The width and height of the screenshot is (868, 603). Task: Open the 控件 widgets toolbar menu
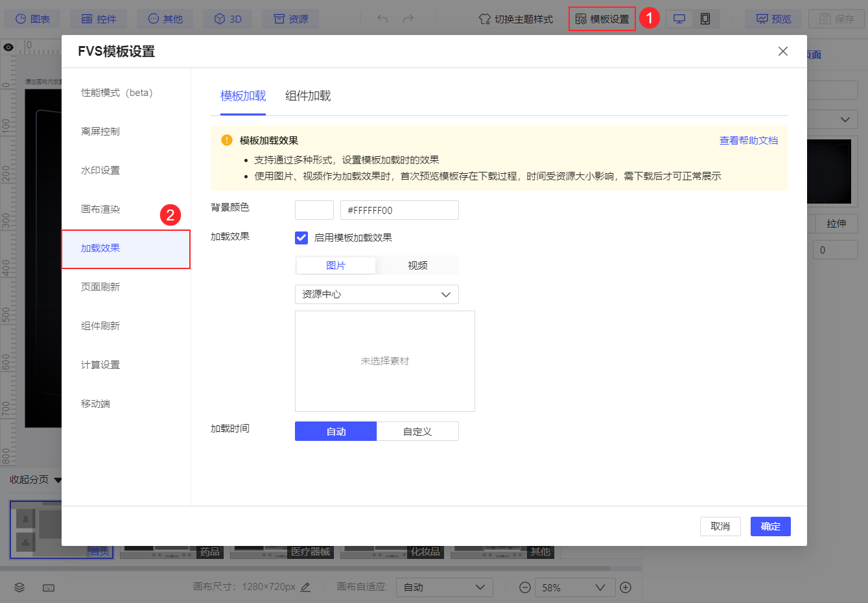(x=99, y=19)
